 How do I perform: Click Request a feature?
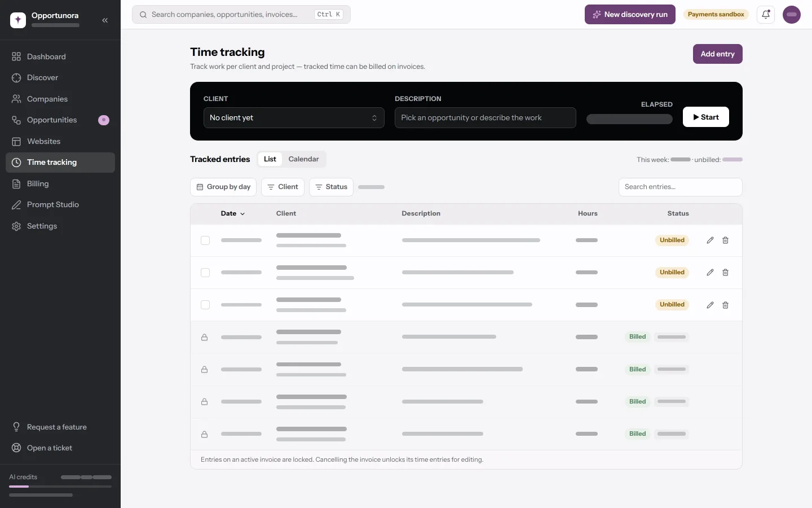tap(60, 427)
